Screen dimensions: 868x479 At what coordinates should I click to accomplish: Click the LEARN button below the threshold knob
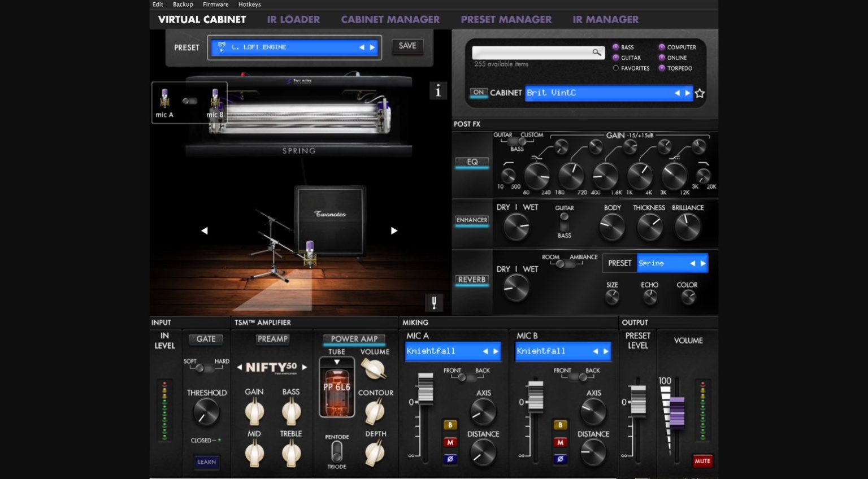coord(206,462)
